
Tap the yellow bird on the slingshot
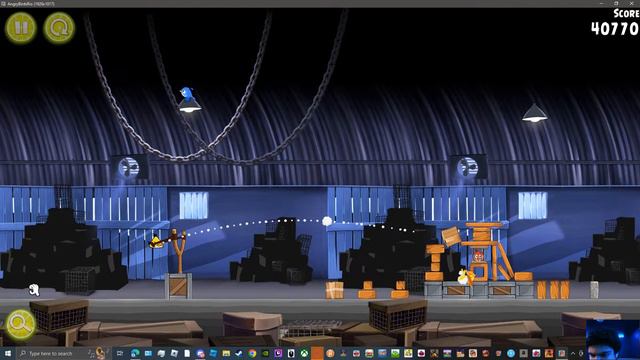pos(156,242)
